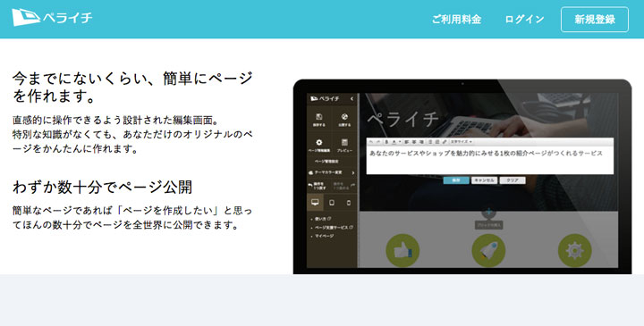Click the プレビュー preview icon
The image size is (644, 326).
(344, 145)
